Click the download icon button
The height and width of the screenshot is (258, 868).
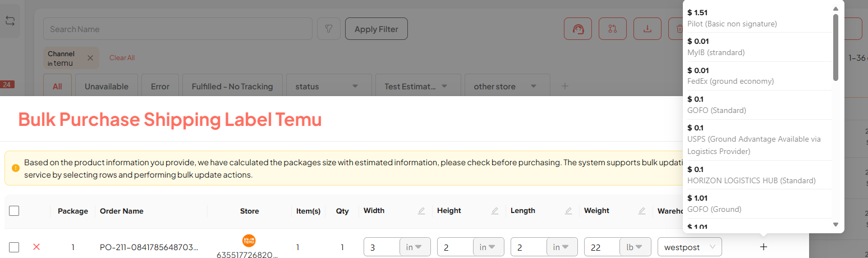click(647, 29)
